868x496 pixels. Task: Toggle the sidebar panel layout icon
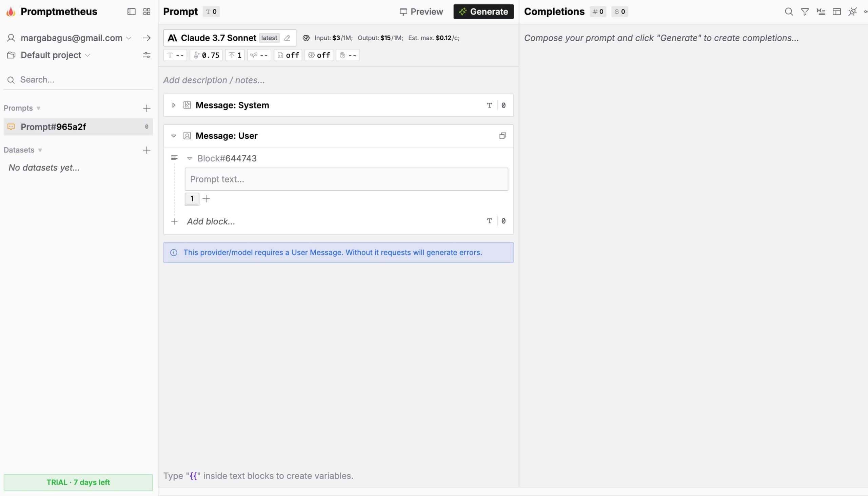(x=131, y=12)
